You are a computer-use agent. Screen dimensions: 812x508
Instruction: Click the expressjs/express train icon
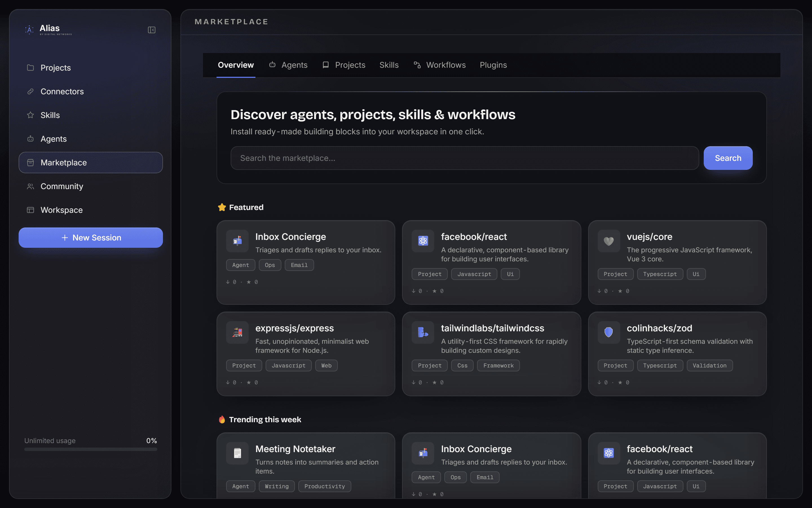(237, 332)
